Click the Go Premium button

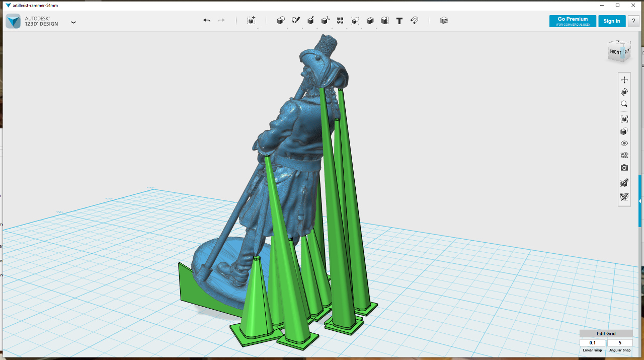[573, 21]
